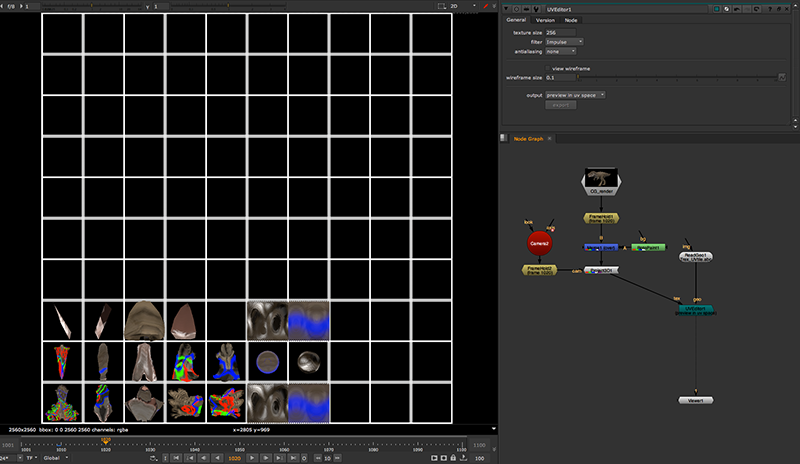Click the help question mark icon in properties
Viewport: 800px width, 464px height.
pyautogui.click(x=771, y=8)
